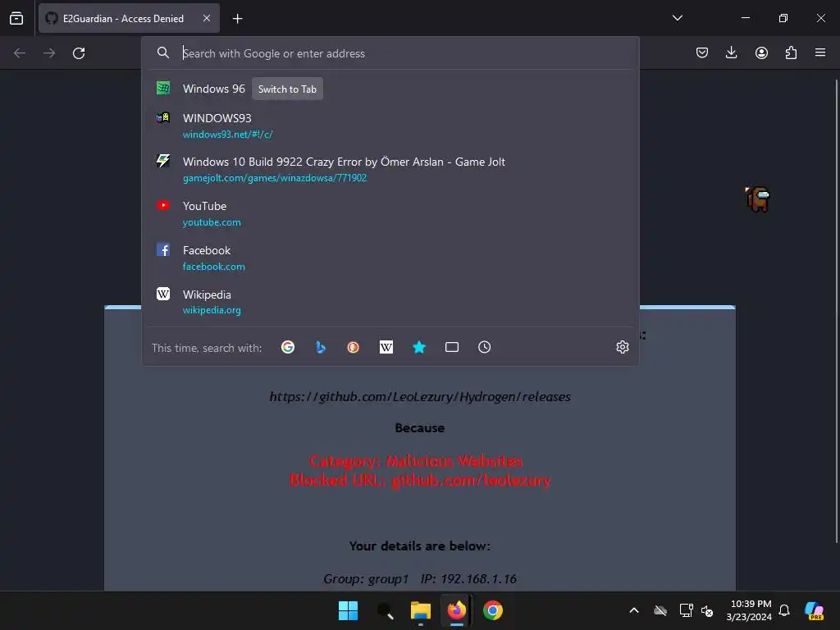
Task: Click the muted volume tray icon
Action: (x=707, y=610)
